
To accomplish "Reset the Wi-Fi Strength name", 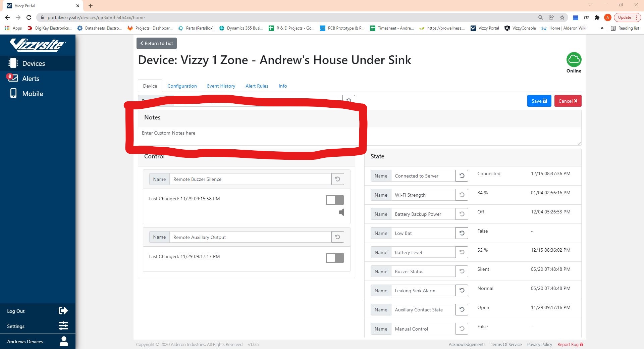I will pos(462,195).
